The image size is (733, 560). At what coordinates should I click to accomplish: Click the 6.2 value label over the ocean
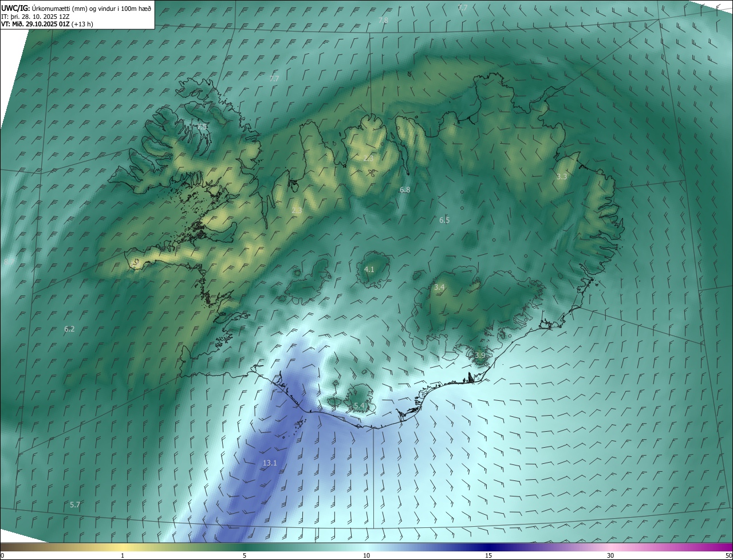point(69,329)
